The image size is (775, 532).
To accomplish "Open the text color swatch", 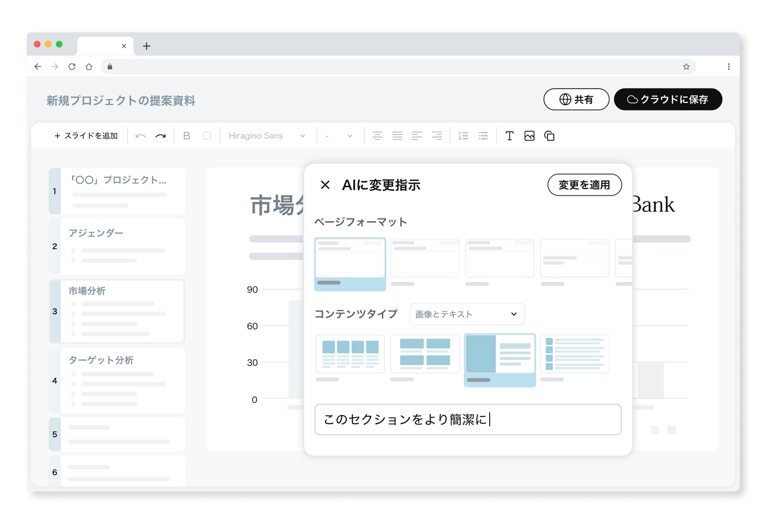I will click(x=207, y=136).
